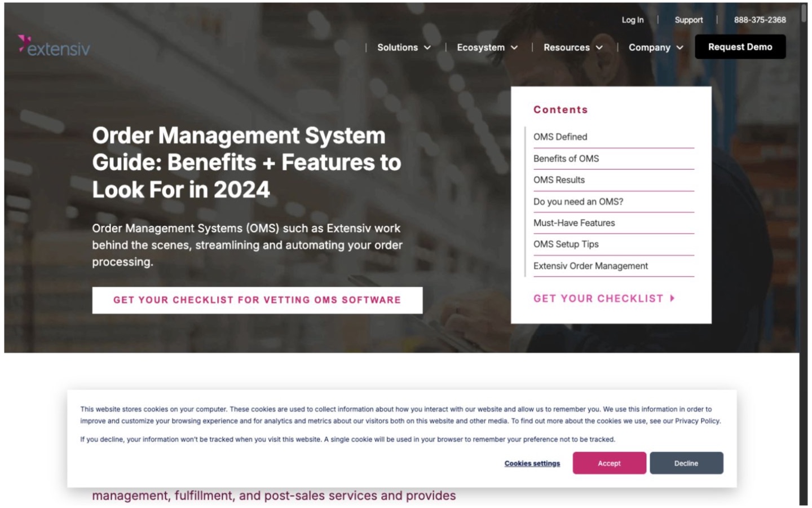Expand the Ecosystem menu chevron
The height and width of the screenshot is (508, 812).
(514, 48)
